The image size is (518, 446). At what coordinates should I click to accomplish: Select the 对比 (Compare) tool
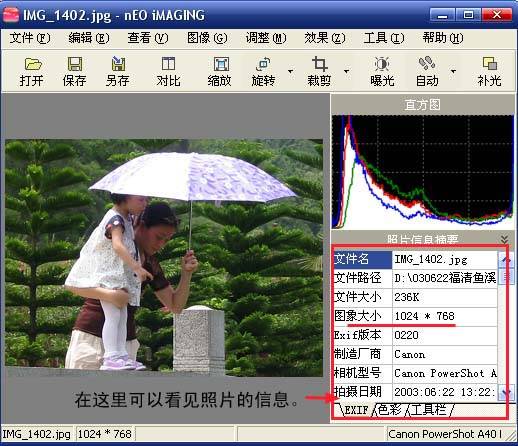[168, 71]
